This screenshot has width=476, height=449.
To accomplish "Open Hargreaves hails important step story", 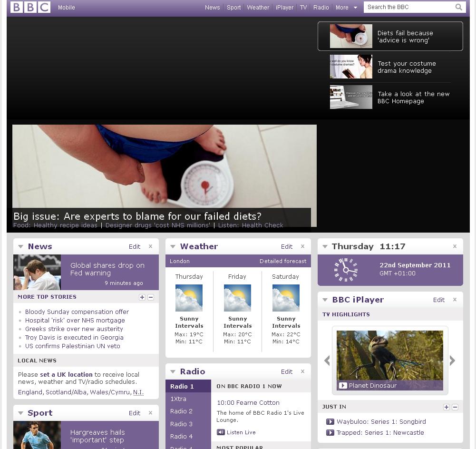I will 97,436.
